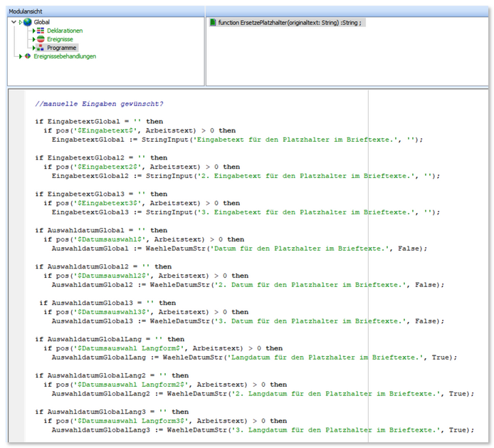The width and height of the screenshot is (494, 448).
Task: Click line 'if AuswahldatumGlobal3 = '' then'
Action: coord(107,303)
